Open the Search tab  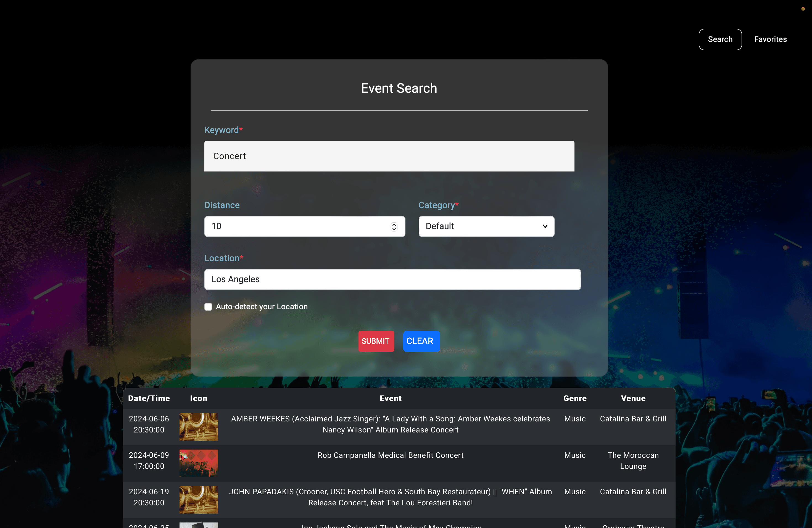(720, 39)
